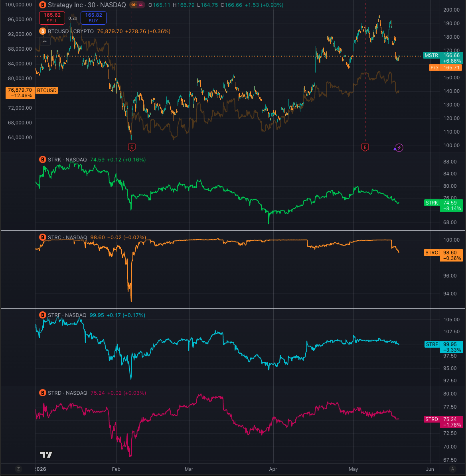
Task: Click the STRC · NASDAQ pane legend
Action: coord(67,237)
